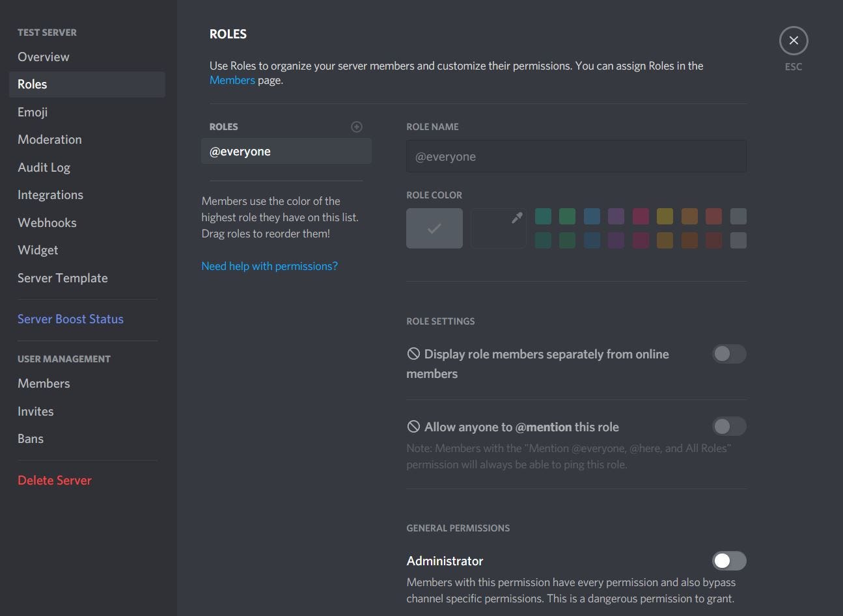The width and height of the screenshot is (843, 616).
Task: Click the Server Boost Status item
Action: [70, 319]
